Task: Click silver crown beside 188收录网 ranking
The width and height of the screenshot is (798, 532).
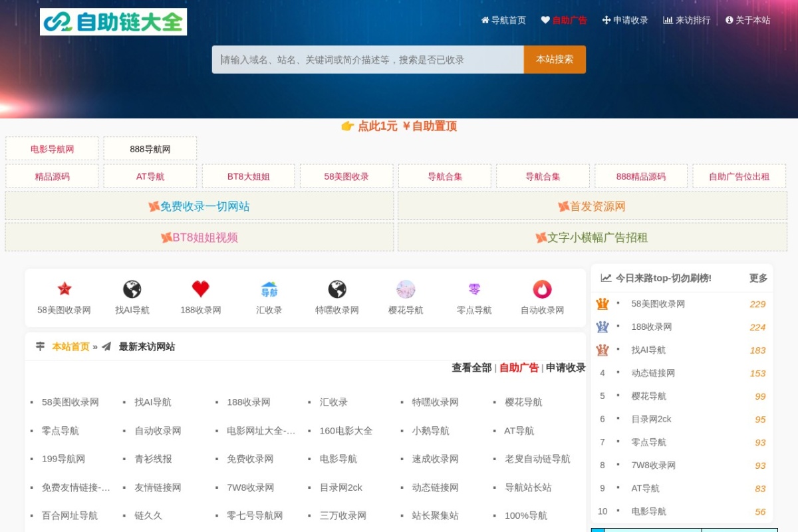Action: (x=602, y=327)
